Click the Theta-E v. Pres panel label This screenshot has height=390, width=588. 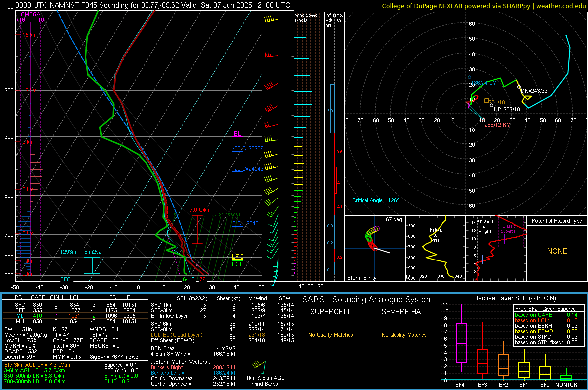point(435,235)
